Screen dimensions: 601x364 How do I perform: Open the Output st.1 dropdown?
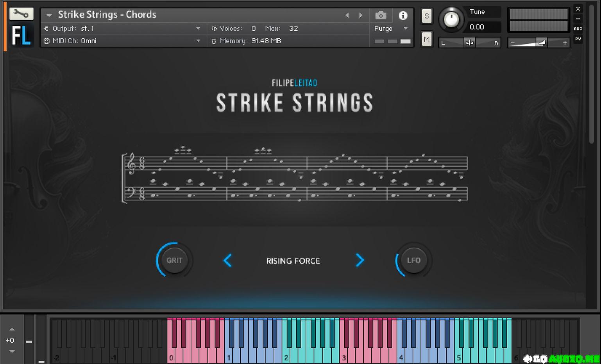coord(199,28)
